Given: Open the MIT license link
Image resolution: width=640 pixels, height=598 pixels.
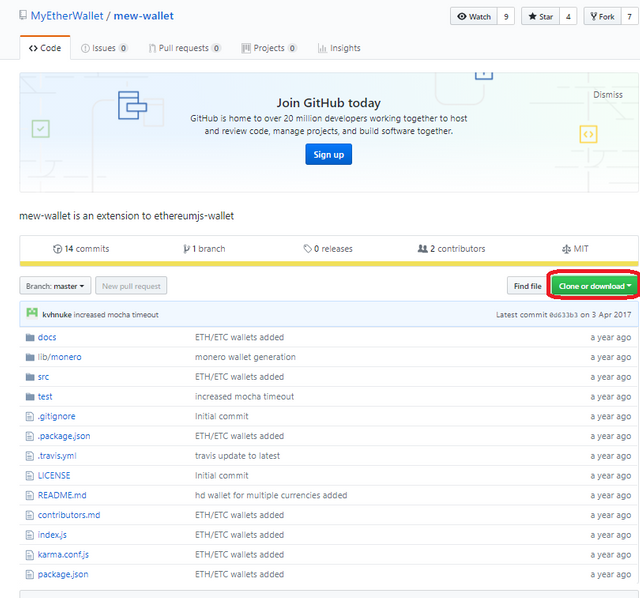Looking at the screenshot, I should (x=575, y=249).
